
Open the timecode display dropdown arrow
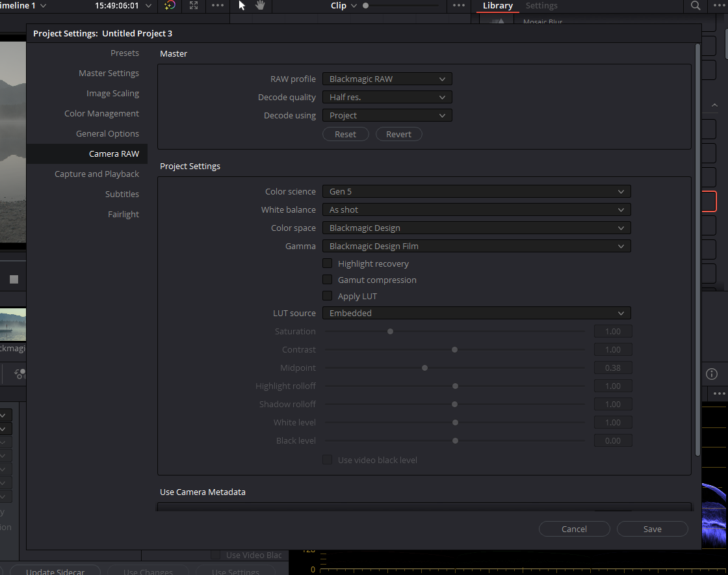point(149,6)
